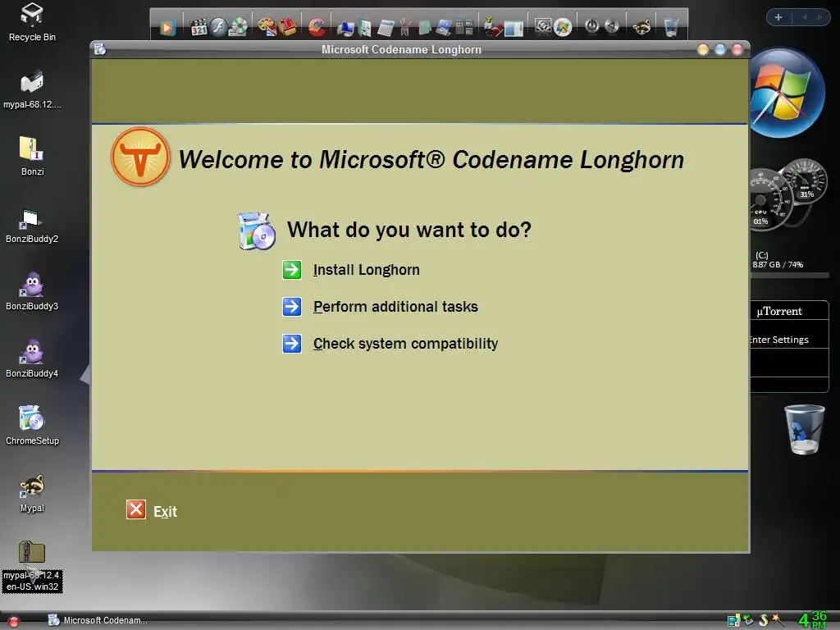
Task: Click the Longhorn window title bar icon
Action: point(99,49)
